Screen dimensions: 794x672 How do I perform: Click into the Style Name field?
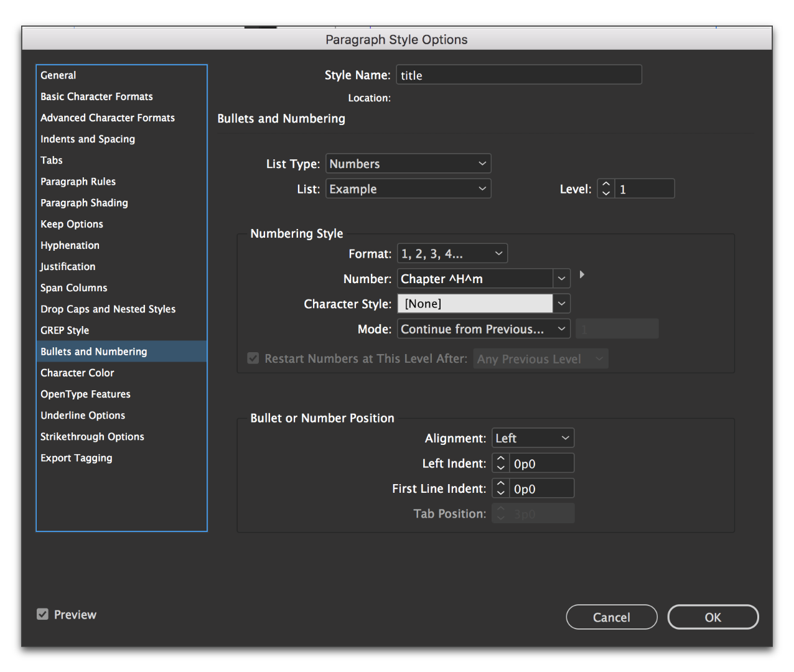pos(518,75)
